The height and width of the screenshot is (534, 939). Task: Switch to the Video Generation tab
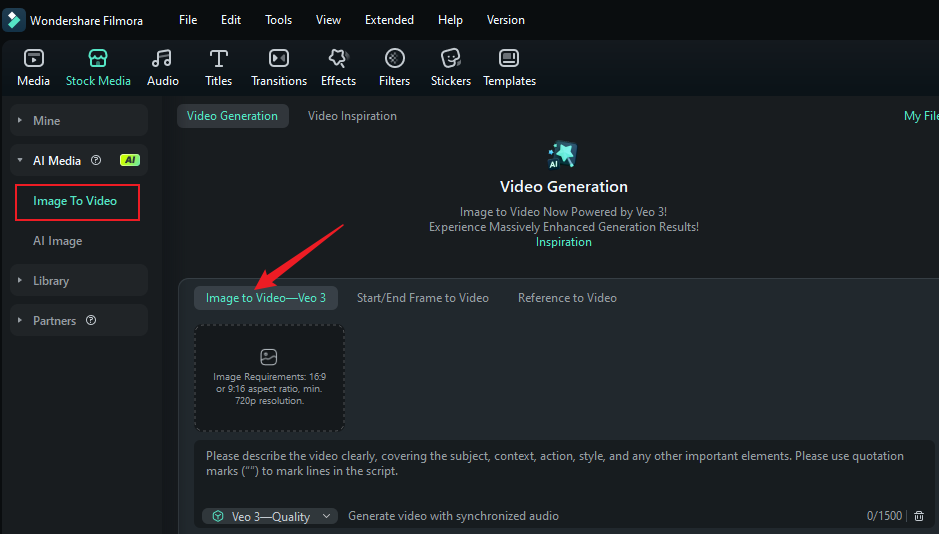tap(232, 116)
